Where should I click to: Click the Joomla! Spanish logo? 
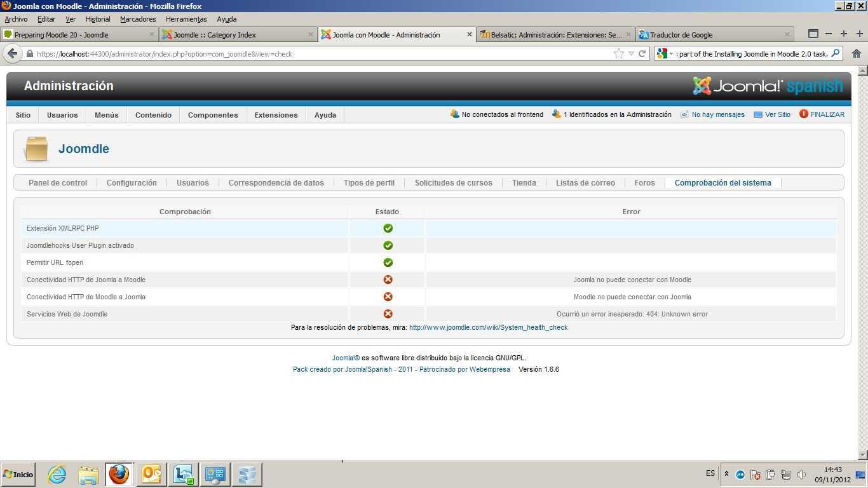pyautogui.click(x=768, y=86)
